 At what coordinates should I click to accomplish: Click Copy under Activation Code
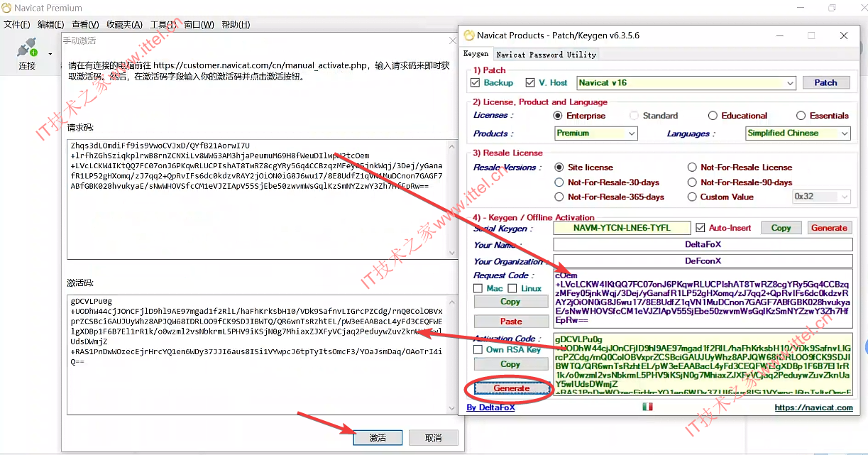tap(510, 364)
